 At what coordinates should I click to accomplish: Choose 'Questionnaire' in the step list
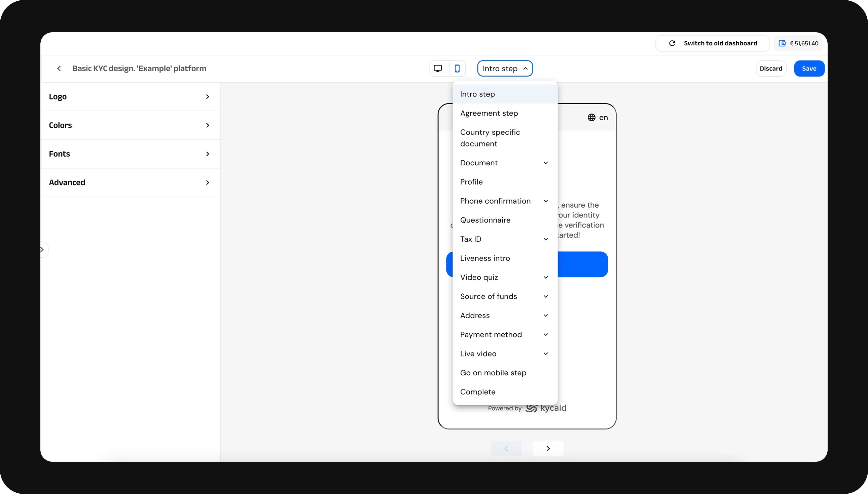click(x=485, y=220)
